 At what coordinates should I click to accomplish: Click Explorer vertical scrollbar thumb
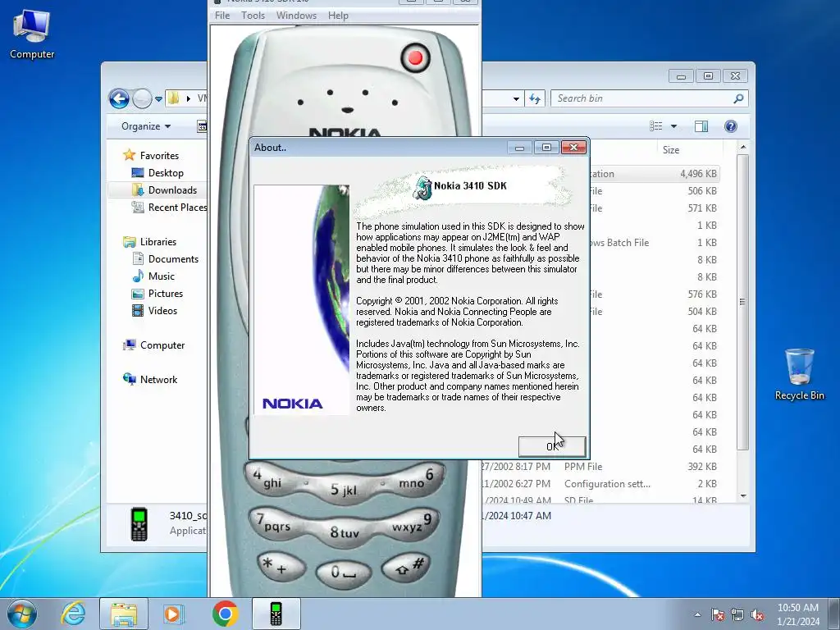(742, 302)
